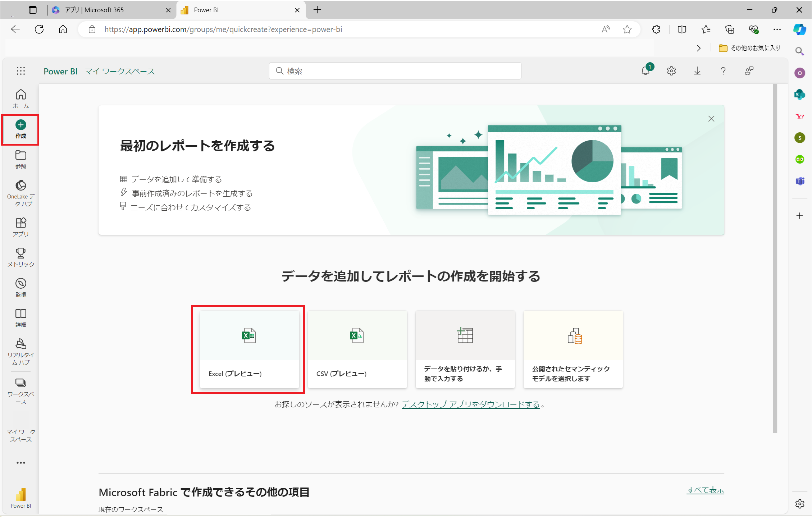Viewport: 812px width, 517px height.
Task: Open ワークスペース in the sidebar
Action: coord(20,391)
